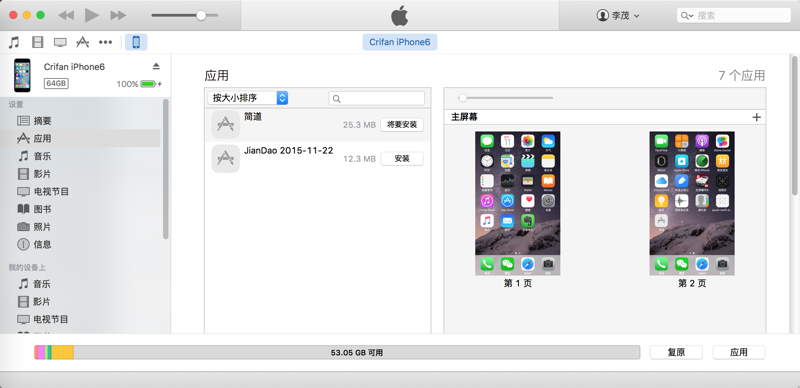Adjust the volume slider knob
Image resolution: width=800 pixels, height=388 pixels.
click(x=201, y=15)
